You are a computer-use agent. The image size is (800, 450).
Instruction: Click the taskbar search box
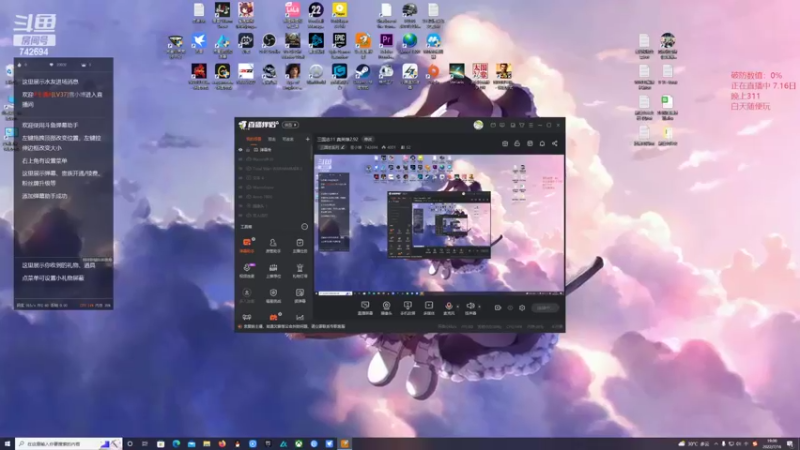[69, 444]
